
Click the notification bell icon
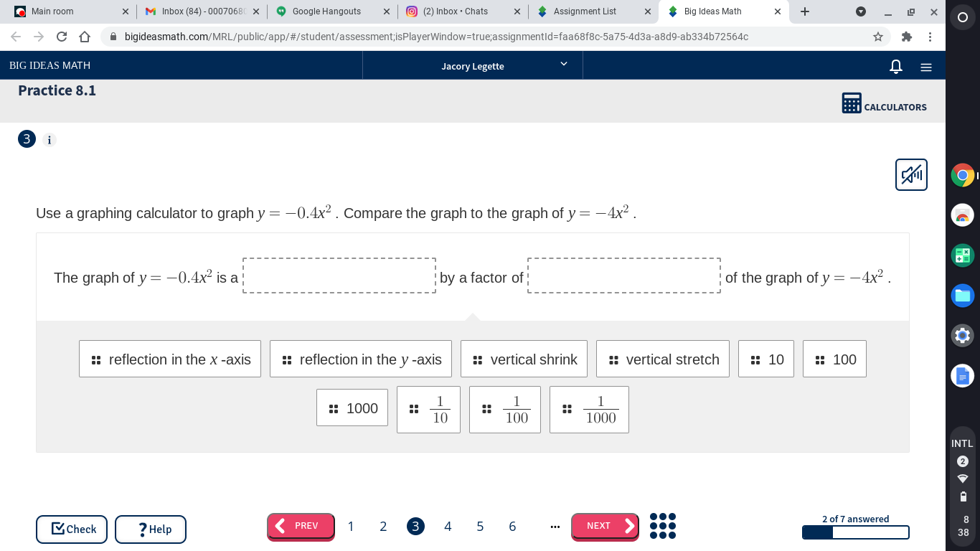(x=896, y=66)
